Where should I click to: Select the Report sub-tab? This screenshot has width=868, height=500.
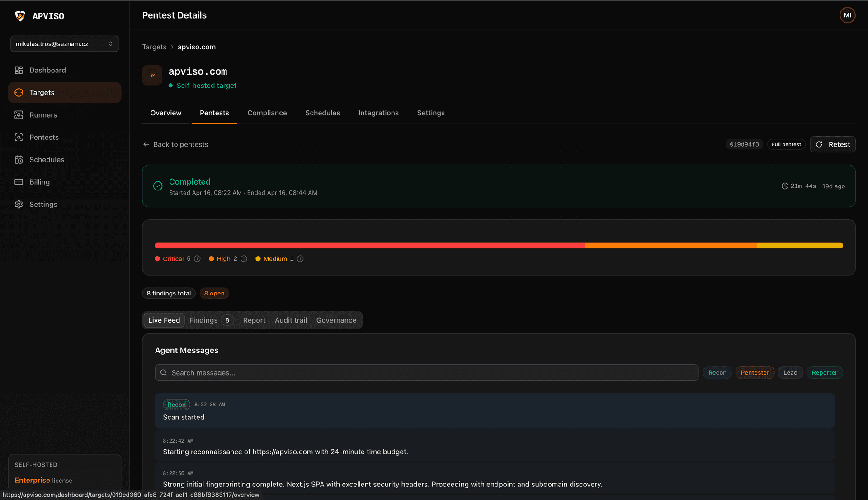(x=255, y=320)
